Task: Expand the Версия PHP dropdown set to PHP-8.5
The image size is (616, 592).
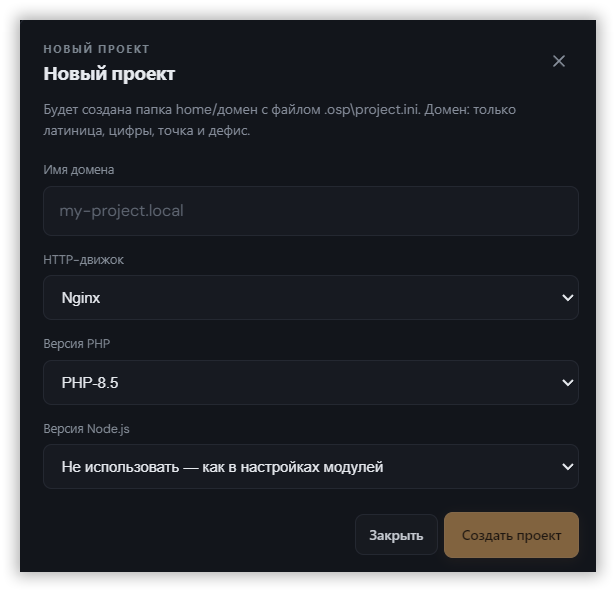Action: tap(310, 382)
